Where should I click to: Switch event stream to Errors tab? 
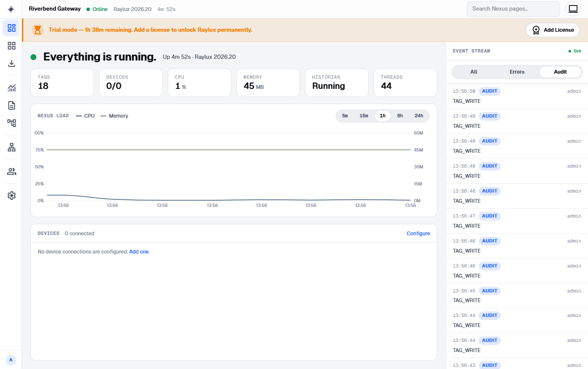517,72
